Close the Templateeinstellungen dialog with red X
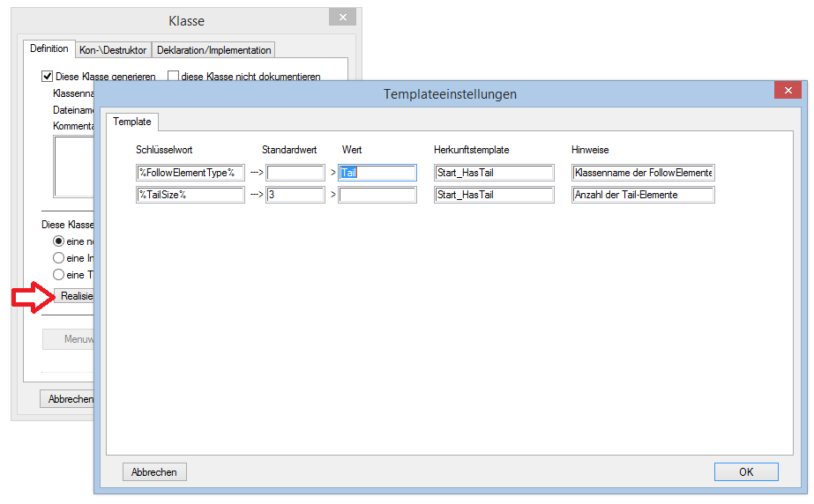This screenshot has height=504, width=814. tap(788, 91)
